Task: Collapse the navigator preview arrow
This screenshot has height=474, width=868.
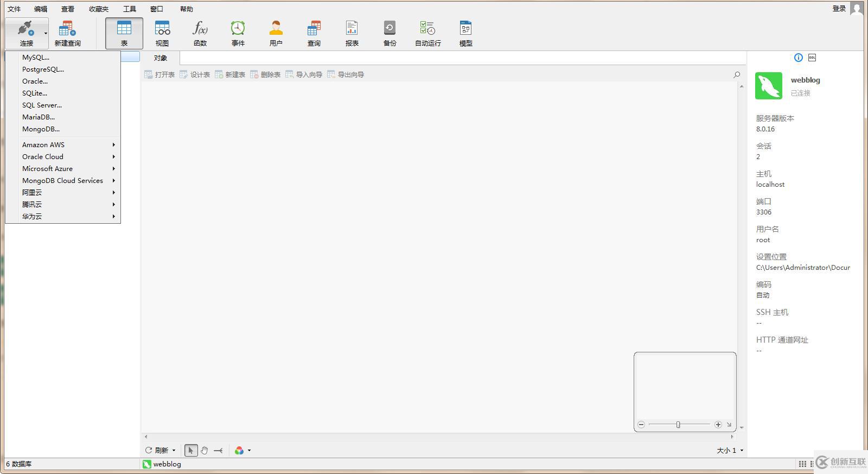Action: pyautogui.click(x=729, y=425)
